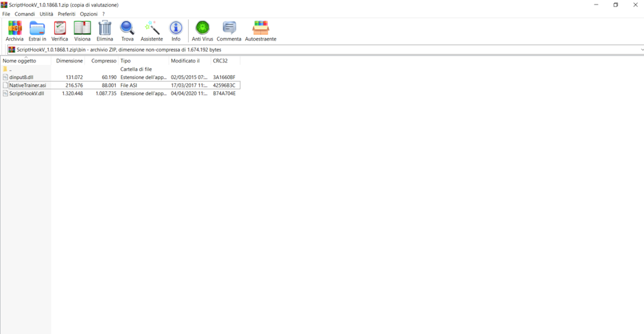Screen dimensions: 644x334
Task: Launch the Assistente wizard
Action: (x=152, y=31)
